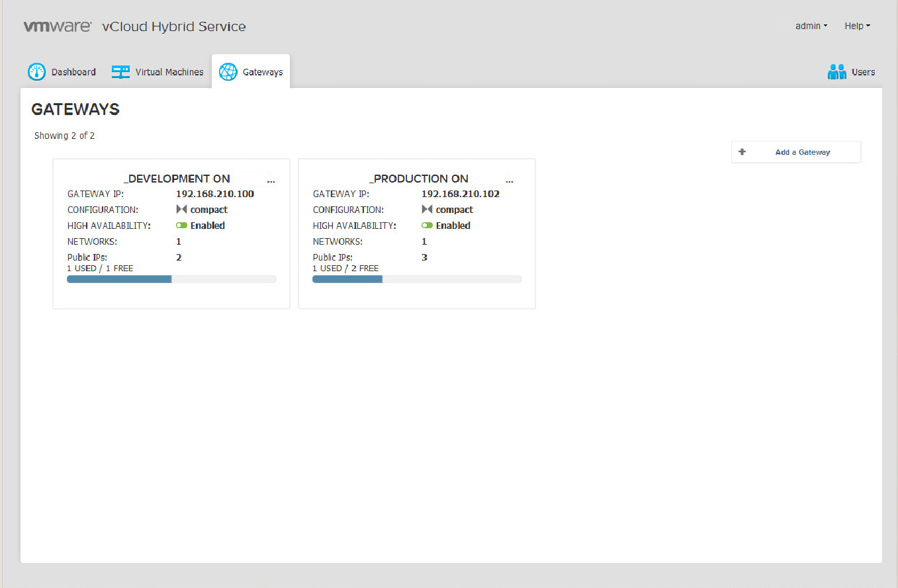Click the Gateways globe icon
The image size is (898, 588).
(228, 72)
